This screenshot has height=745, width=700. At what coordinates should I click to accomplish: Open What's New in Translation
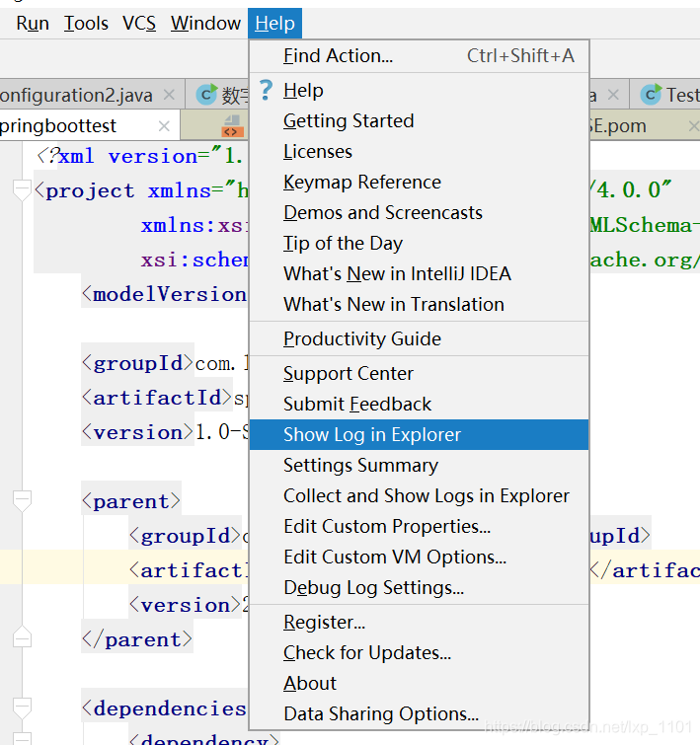419,305
